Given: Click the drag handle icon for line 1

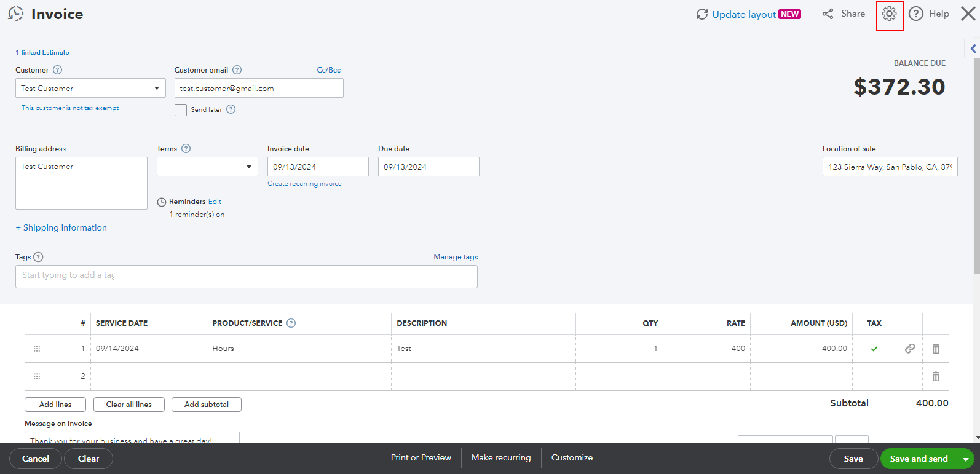Looking at the screenshot, I should [37, 349].
